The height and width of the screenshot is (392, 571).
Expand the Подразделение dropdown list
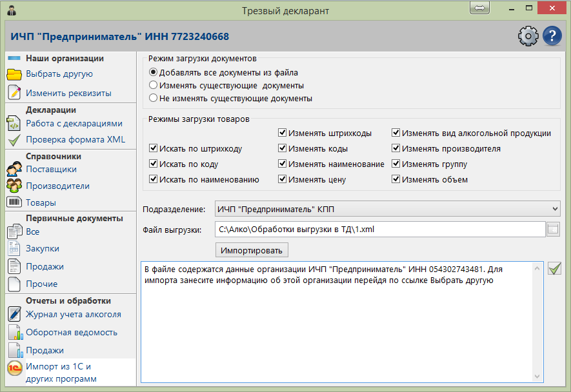pyautogui.click(x=556, y=209)
